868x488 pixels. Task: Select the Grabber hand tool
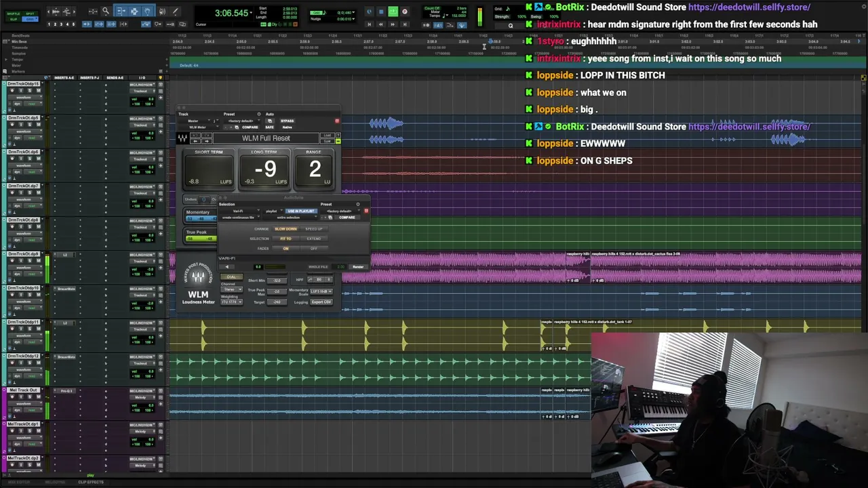pyautogui.click(x=148, y=11)
